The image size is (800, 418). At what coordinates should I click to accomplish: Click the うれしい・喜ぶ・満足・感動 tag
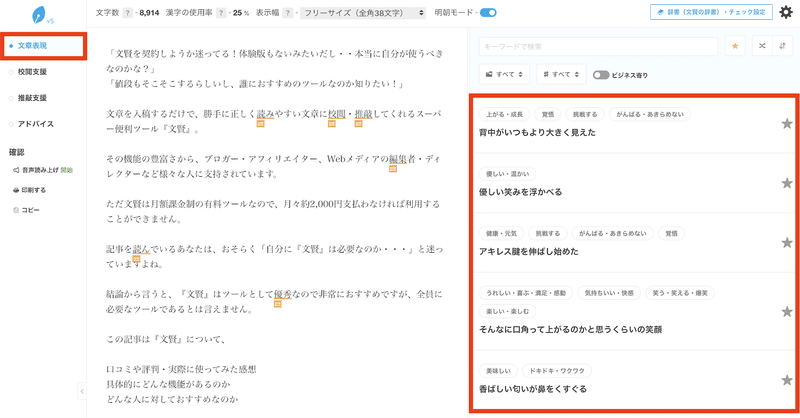pos(526,293)
